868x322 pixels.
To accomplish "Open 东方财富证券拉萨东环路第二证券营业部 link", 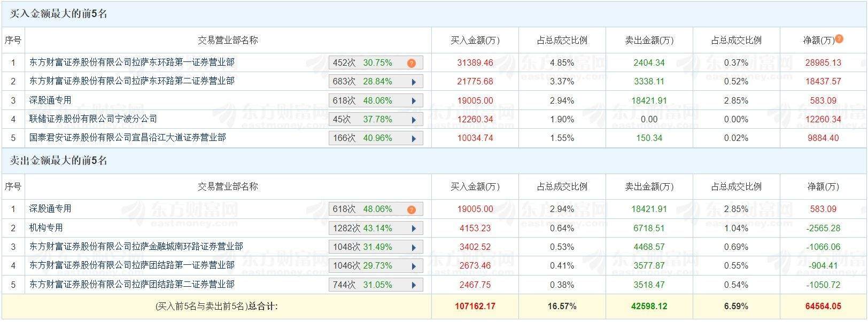I will 131,81.
